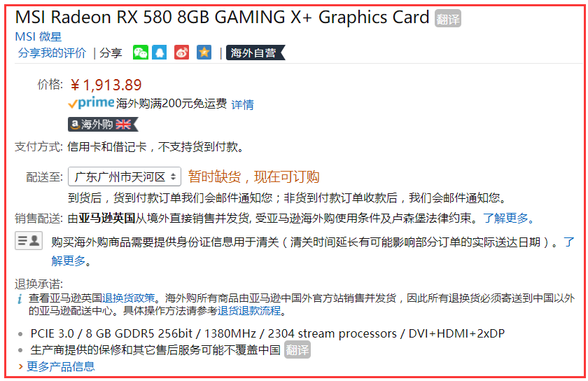Image resolution: width=588 pixels, height=381 pixels.
Task: Open MSI 微星 brand link
Action: click(38, 37)
